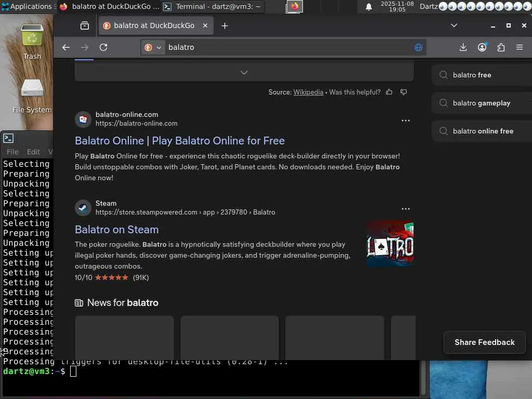Click the first news card placeholder
532x399 pixels.
124,338
